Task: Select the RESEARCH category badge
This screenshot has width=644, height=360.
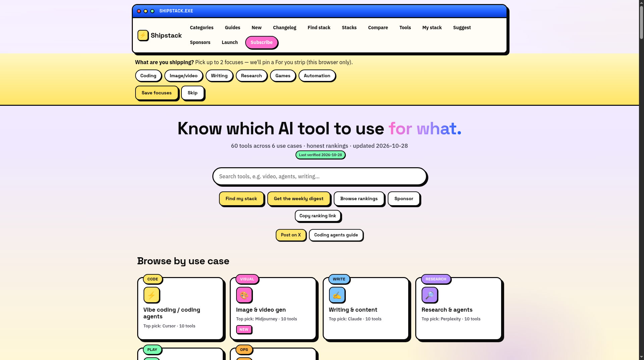Action: point(436,279)
